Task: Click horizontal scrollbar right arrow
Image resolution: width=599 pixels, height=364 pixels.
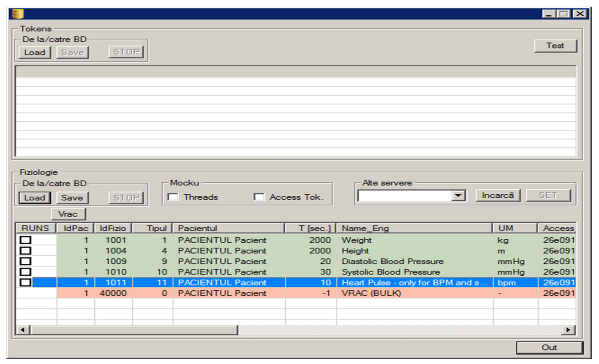Action: click(x=568, y=330)
